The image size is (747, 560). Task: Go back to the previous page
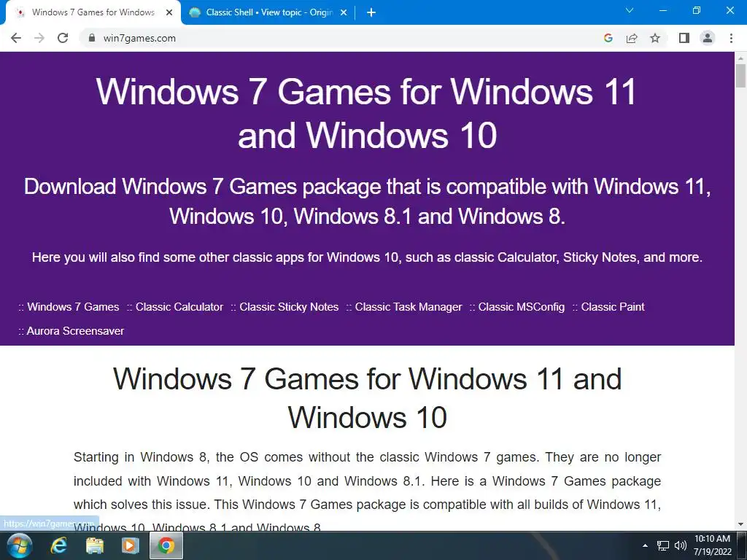point(16,38)
